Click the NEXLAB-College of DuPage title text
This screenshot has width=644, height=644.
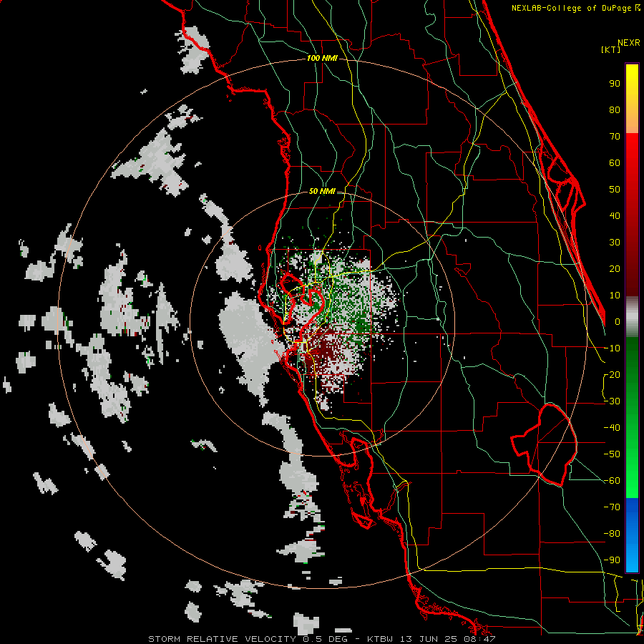[x=575, y=8]
